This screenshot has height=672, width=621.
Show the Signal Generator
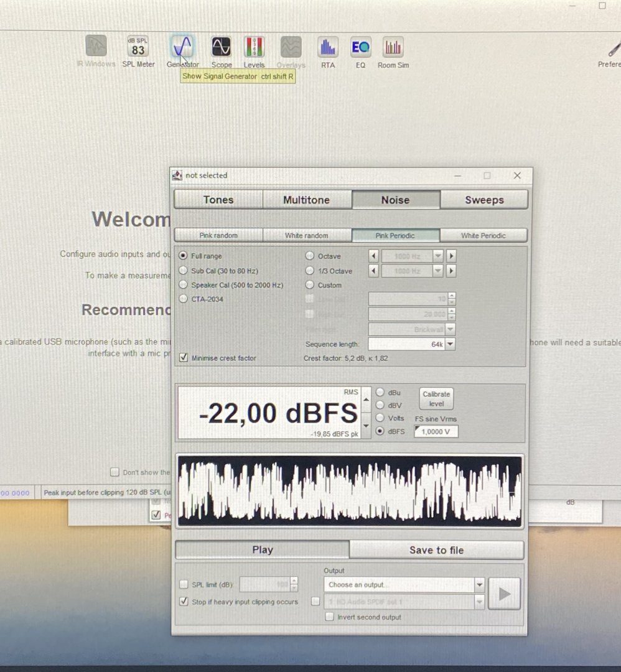tap(183, 47)
